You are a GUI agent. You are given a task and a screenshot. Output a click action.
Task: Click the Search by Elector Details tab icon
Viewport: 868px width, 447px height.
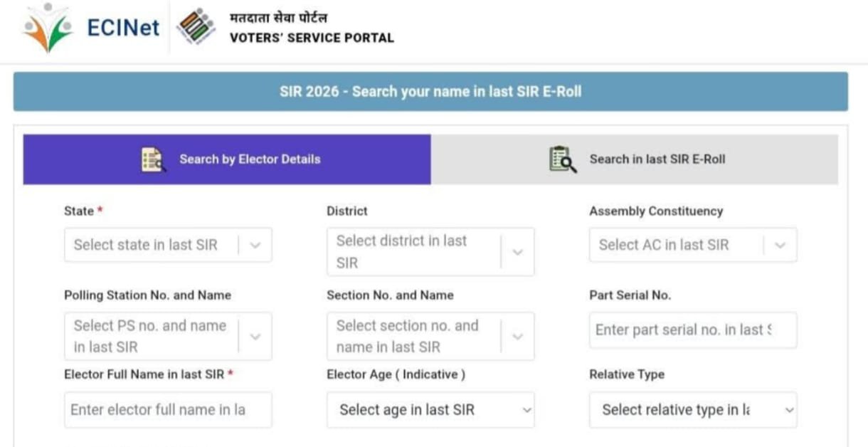coord(153,159)
